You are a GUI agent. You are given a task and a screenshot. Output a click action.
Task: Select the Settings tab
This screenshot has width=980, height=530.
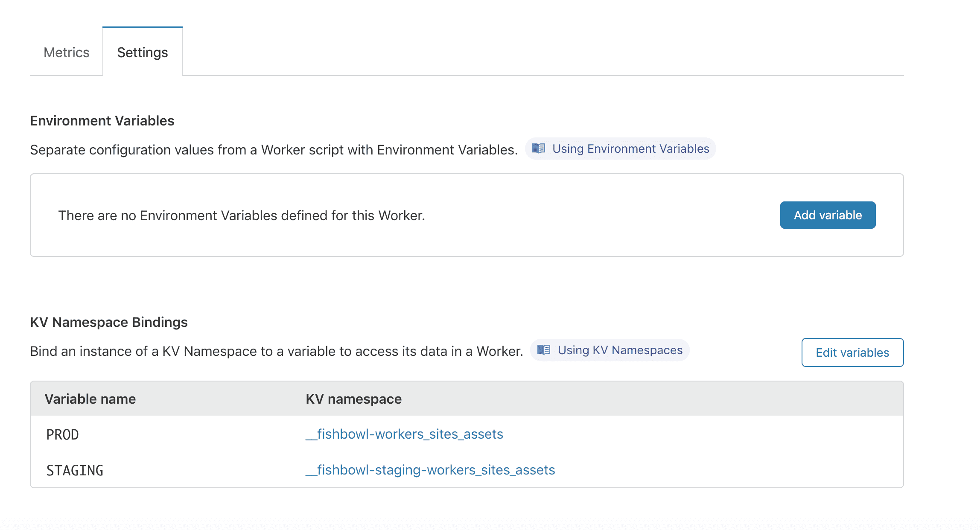point(143,52)
